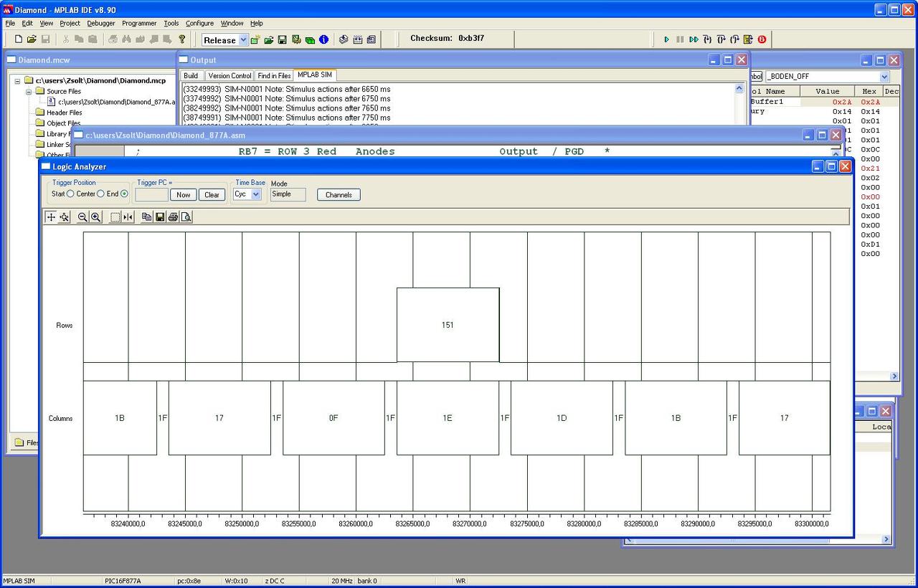The width and height of the screenshot is (918, 588).
Task: Click the 1E block in Columns waveform
Action: [x=448, y=418]
